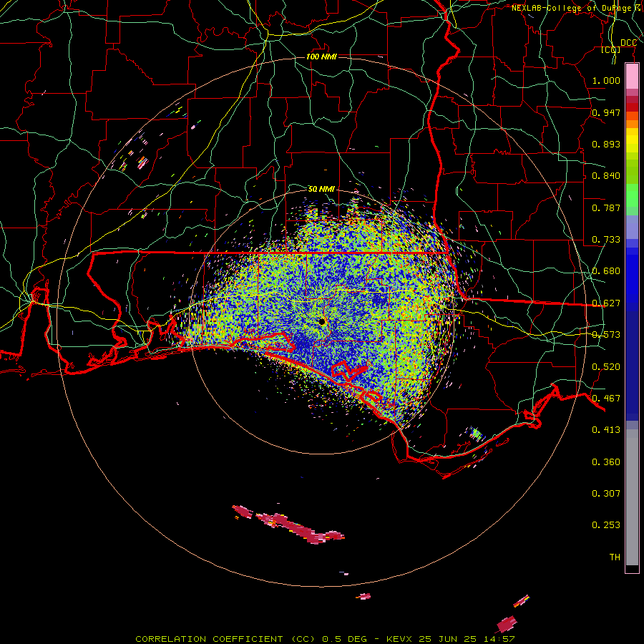Click the 0.307 legend value
644x644 pixels.
606,494
